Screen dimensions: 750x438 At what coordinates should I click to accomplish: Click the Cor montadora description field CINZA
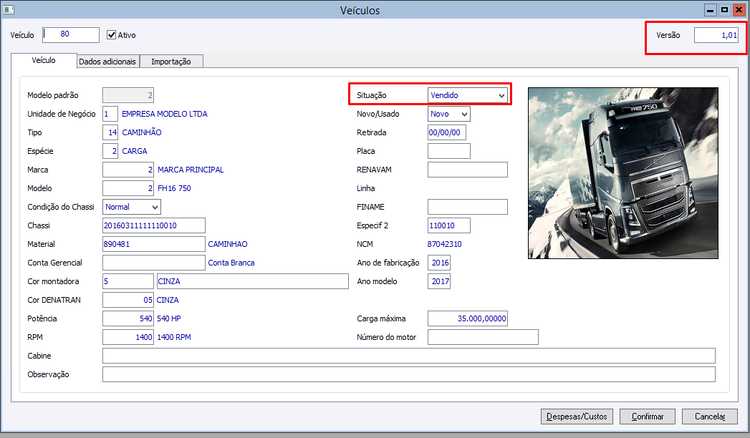pos(253,281)
